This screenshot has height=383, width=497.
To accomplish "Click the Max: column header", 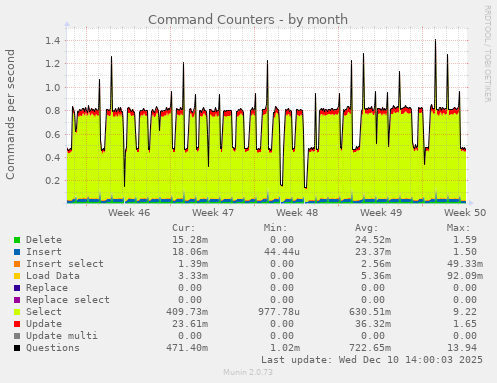I will click(458, 228).
